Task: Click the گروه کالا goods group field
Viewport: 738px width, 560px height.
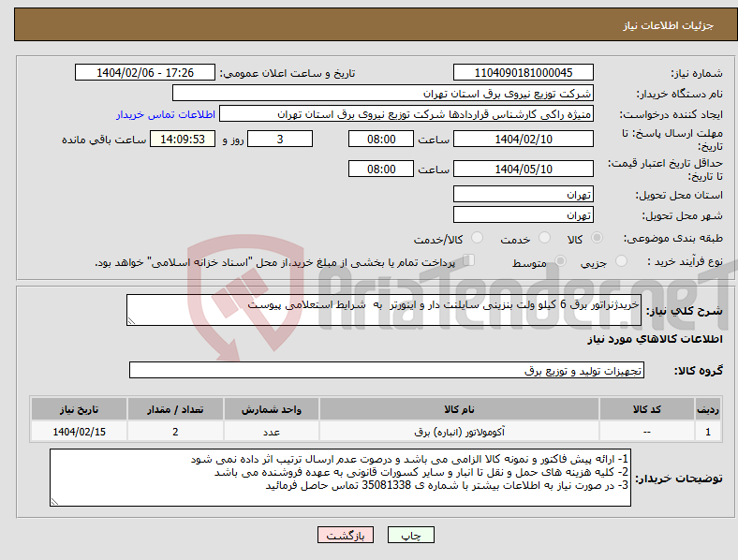Action: (x=387, y=370)
